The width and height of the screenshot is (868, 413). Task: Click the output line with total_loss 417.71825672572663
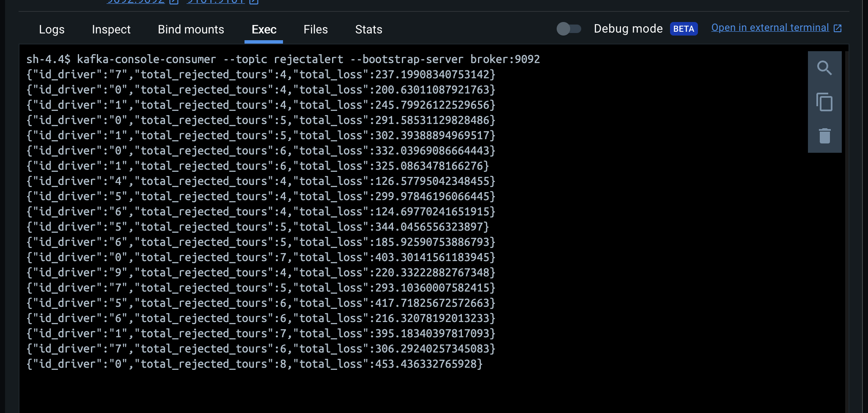261,303
